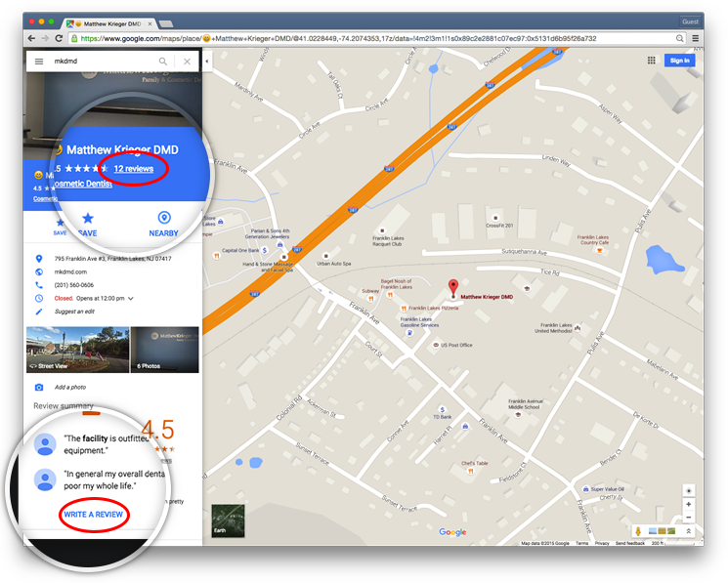Zoom in with the plus button
728x583 pixels.
coord(689,504)
